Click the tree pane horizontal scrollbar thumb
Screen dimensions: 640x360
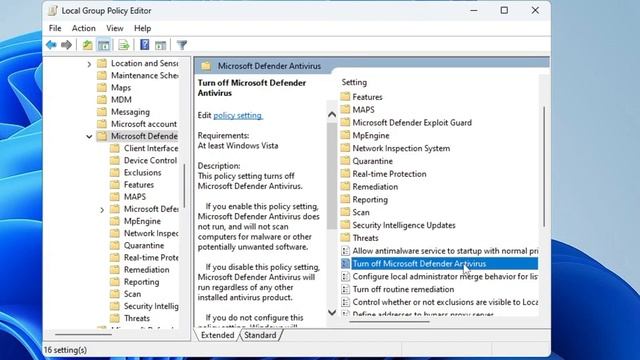click(84, 334)
